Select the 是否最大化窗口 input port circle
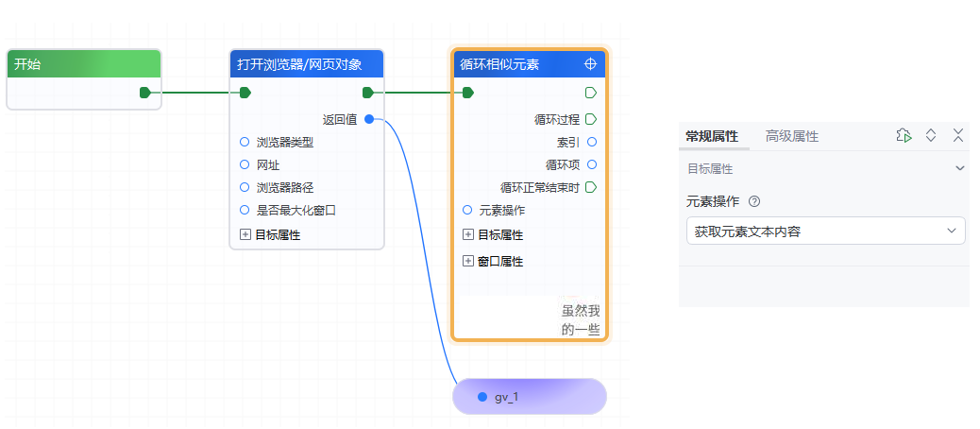This screenshot has width=980, height=429. pos(245,210)
